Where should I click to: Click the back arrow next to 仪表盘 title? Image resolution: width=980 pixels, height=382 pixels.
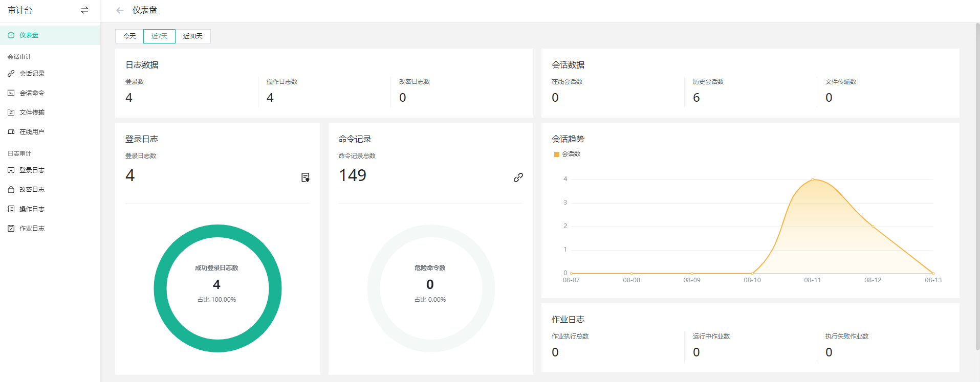tap(120, 10)
